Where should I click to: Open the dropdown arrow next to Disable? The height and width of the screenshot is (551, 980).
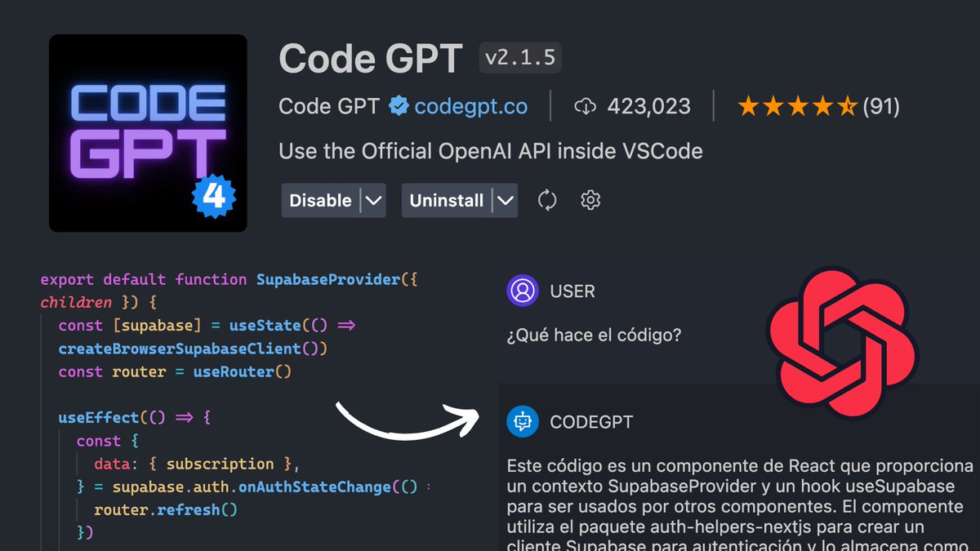pyautogui.click(x=372, y=201)
